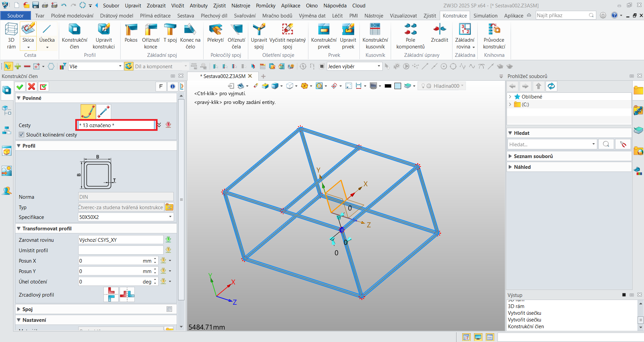The image size is (644, 342).
Task: Click the light blue color swatch in toolbar
Action: coord(398,86)
